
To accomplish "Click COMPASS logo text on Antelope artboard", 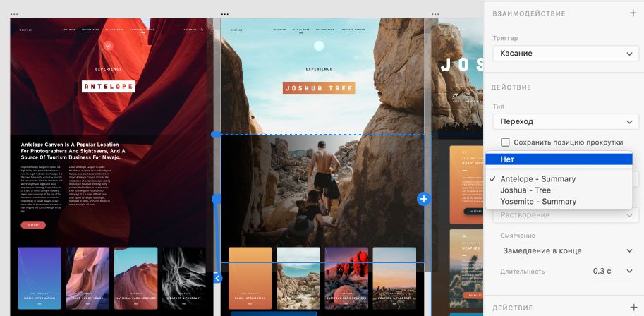I will pos(26,30).
